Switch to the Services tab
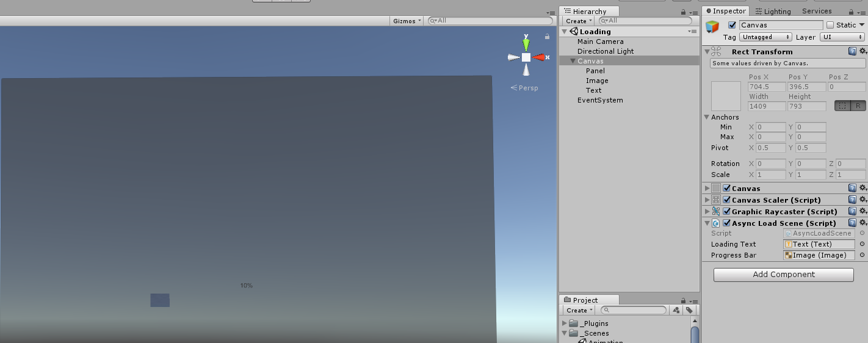The width and height of the screenshot is (868, 343). tap(817, 11)
